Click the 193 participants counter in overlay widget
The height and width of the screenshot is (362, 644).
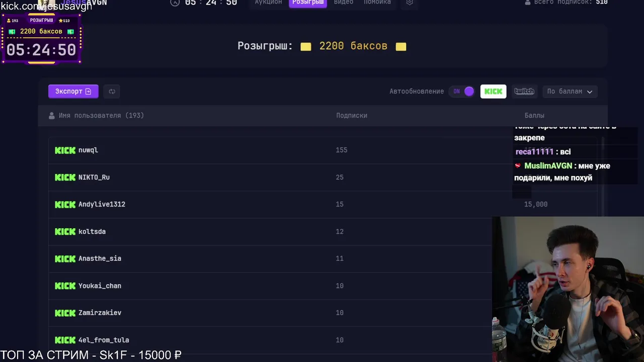(13, 21)
